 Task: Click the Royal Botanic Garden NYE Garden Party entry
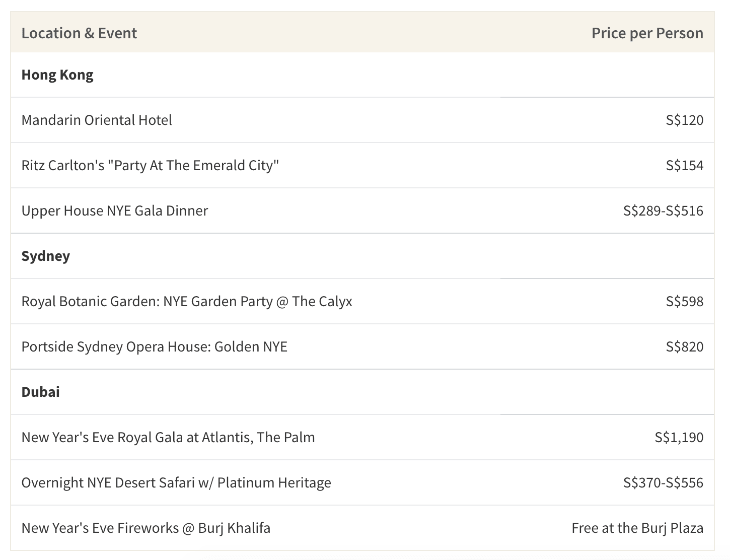coord(187,302)
